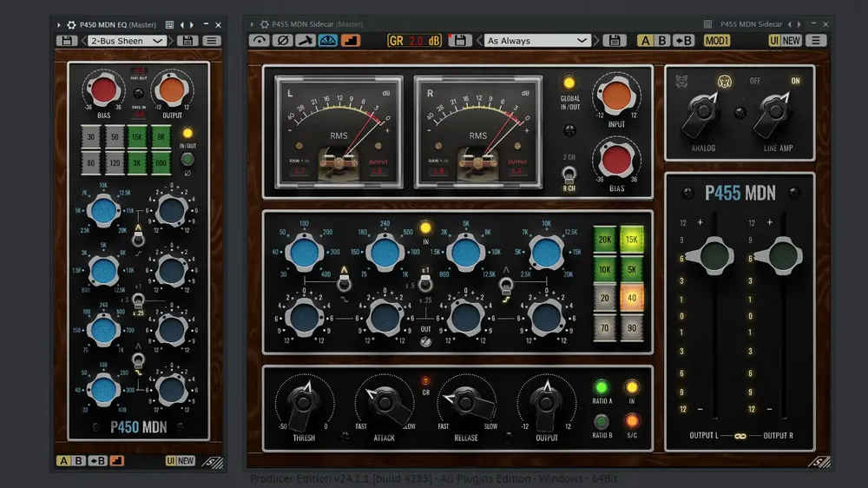868x488 pixels.
Task: Open the As Always preset dropdown
Action: [538, 41]
